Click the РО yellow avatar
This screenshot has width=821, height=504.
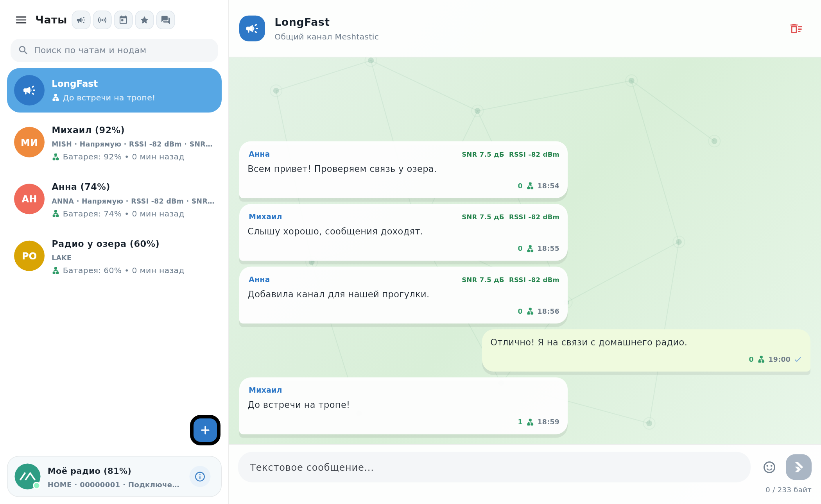tap(29, 256)
